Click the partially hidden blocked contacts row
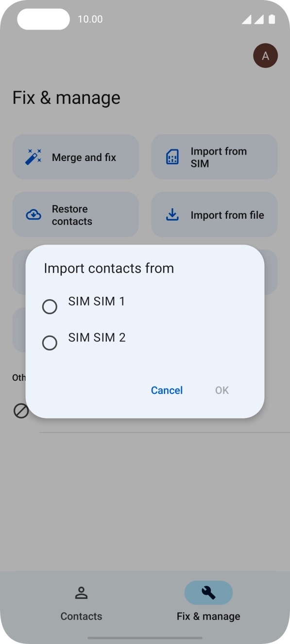 coord(22,412)
